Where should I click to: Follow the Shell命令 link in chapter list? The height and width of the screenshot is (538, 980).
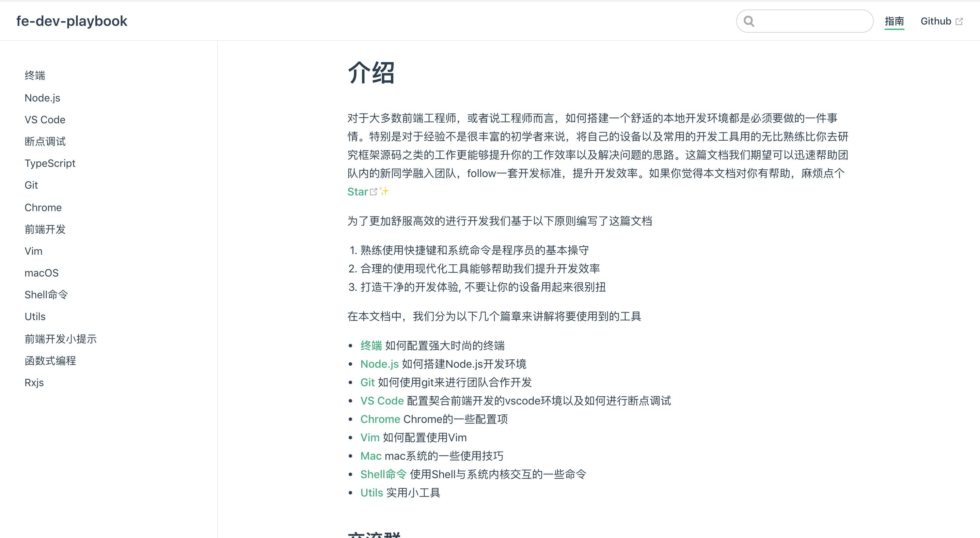(x=383, y=474)
